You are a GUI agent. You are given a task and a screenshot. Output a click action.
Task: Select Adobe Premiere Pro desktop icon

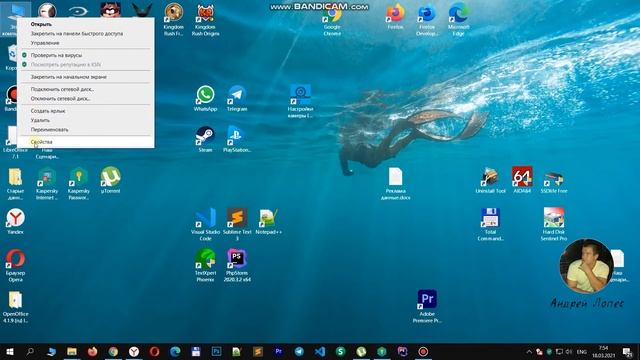(x=427, y=307)
